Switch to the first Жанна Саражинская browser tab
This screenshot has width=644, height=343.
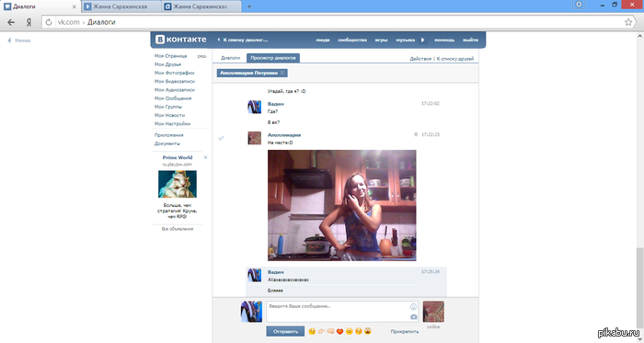point(121,6)
